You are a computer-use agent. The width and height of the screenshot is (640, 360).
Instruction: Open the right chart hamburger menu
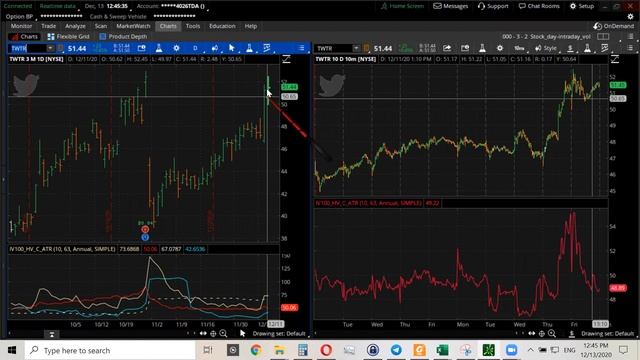[x=630, y=48]
